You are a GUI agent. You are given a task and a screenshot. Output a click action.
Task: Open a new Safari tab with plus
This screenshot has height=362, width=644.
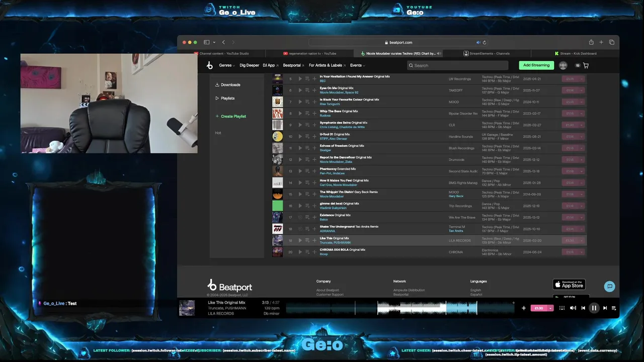(x=601, y=42)
